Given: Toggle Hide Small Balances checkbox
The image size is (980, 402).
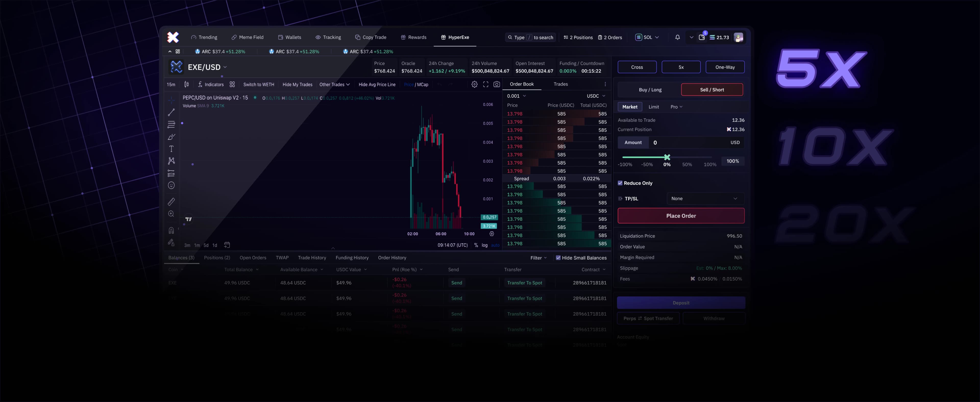Looking at the screenshot, I should point(558,258).
